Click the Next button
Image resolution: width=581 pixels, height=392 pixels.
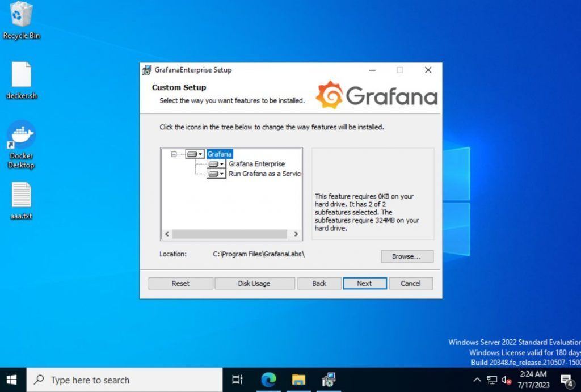pos(365,283)
